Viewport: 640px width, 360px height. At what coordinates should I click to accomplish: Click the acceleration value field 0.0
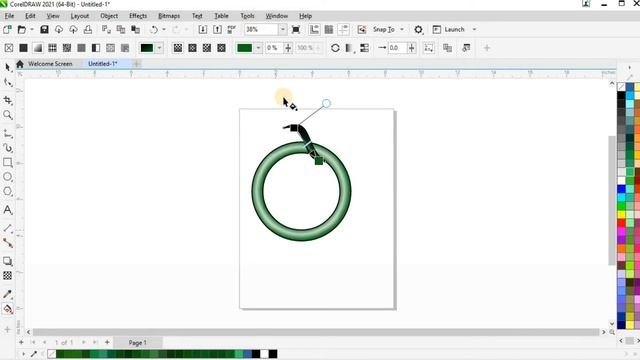[x=397, y=48]
